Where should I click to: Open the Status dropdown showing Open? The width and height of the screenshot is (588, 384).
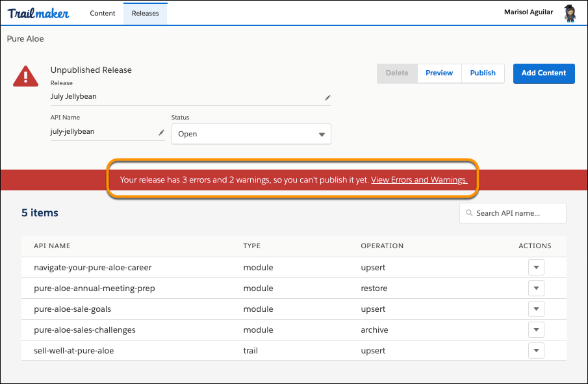[251, 134]
